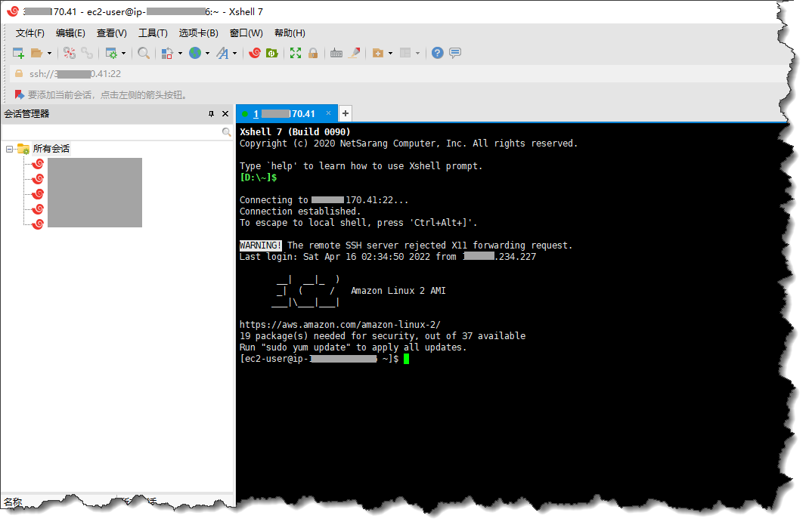Open the color scheme dropdown arrow
This screenshot has width=812, height=528.
tap(180, 53)
